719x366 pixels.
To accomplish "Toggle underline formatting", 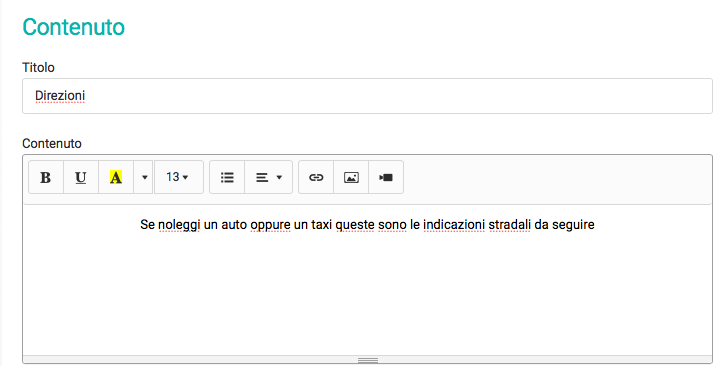I will (81, 177).
